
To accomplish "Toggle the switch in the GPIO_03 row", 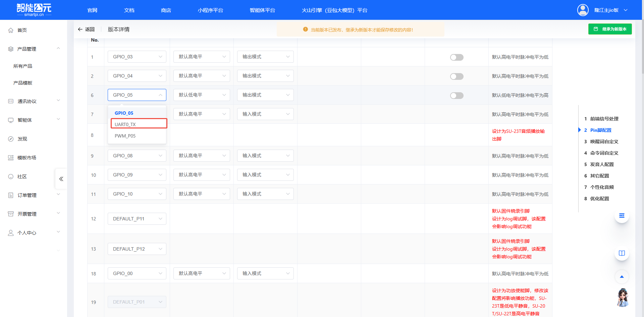I will (457, 57).
